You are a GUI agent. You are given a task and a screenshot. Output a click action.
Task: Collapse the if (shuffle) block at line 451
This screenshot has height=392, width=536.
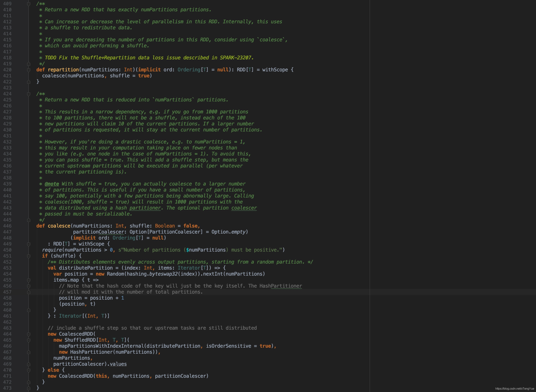pyautogui.click(x=28, y=256)
